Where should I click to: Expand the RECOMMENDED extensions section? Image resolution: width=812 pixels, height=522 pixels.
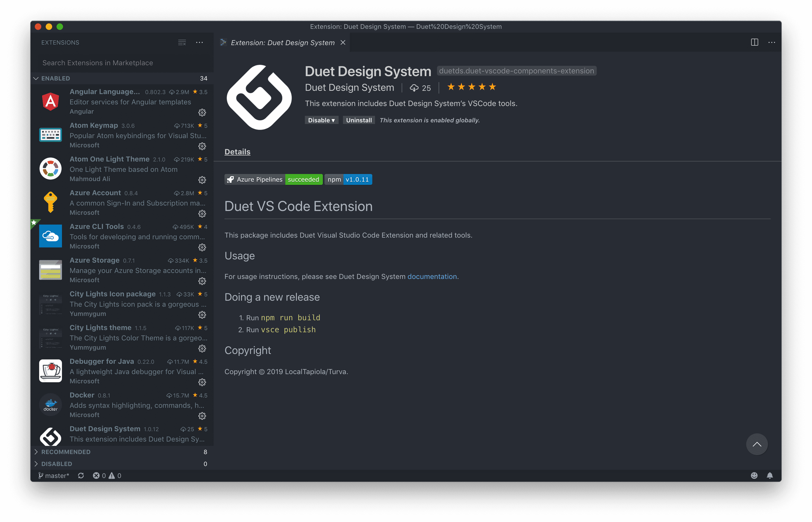122,452
